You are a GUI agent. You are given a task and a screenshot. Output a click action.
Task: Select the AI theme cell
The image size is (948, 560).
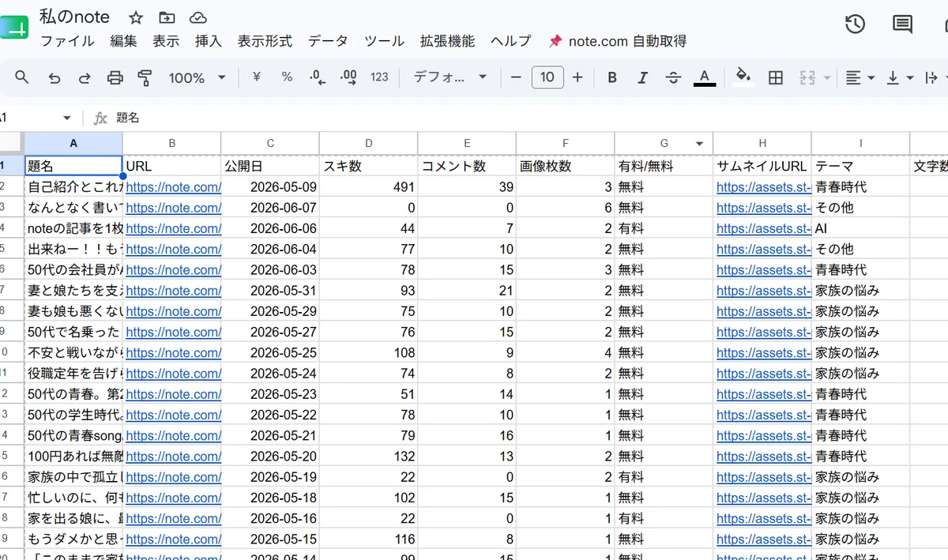tap(860, 228)
